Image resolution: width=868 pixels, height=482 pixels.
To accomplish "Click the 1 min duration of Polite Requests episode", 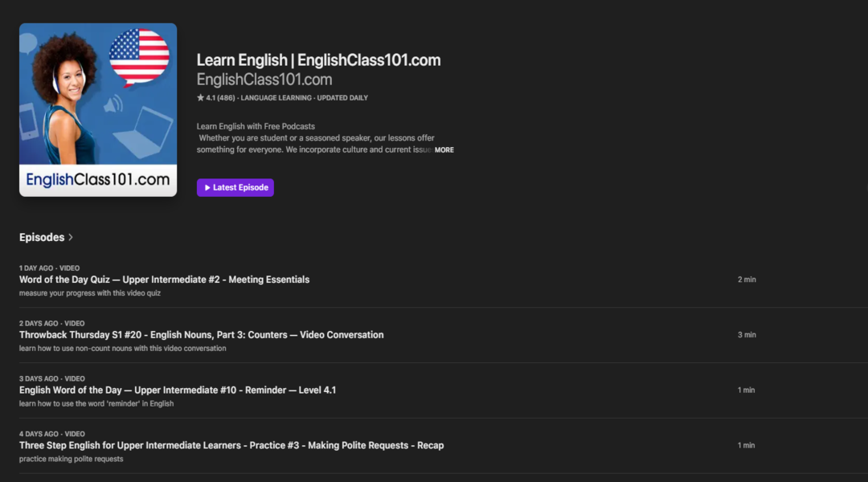I will pyautogui.click(x=746, y=446).
